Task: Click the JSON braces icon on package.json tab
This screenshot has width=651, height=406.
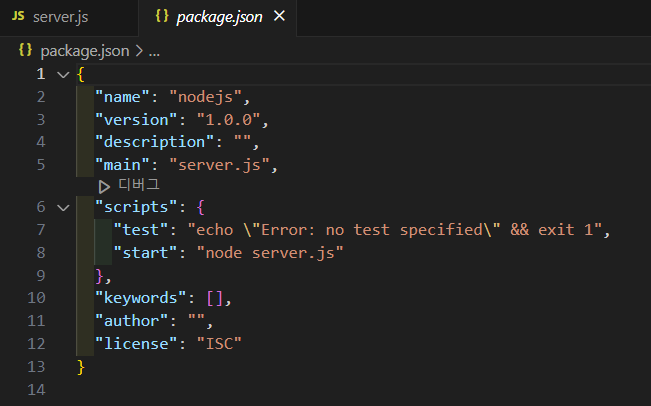Action: coord(162,16)
